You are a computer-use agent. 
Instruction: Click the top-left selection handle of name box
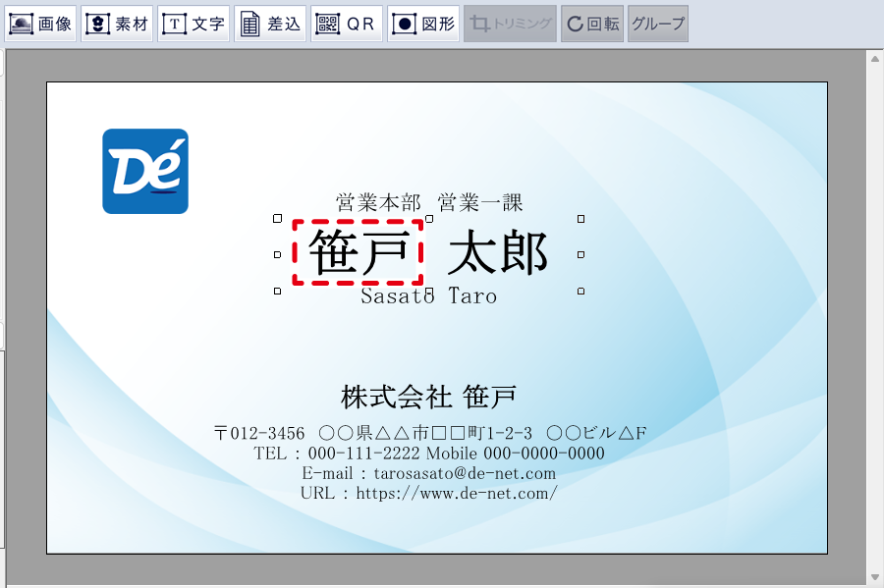tap(277, 219)
